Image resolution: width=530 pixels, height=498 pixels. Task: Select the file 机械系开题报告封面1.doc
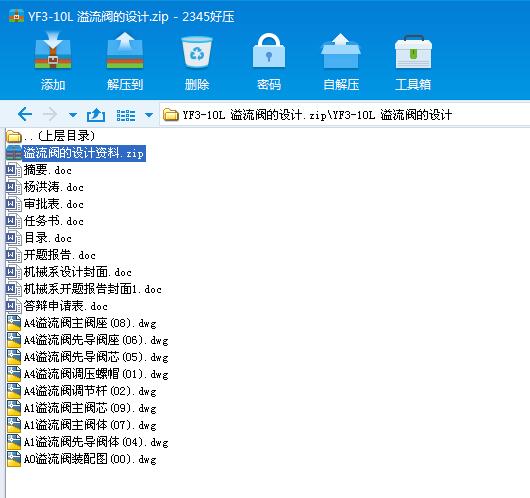point(84,289)
